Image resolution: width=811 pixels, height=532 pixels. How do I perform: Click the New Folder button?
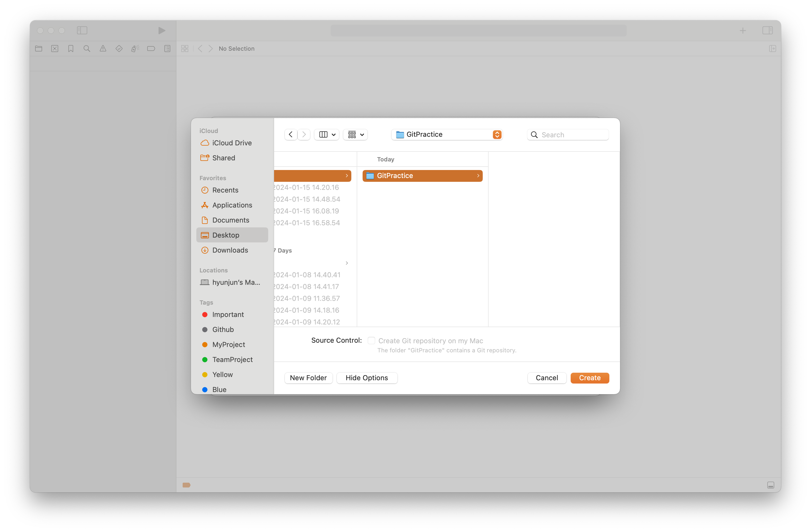[x=308, y=378]
